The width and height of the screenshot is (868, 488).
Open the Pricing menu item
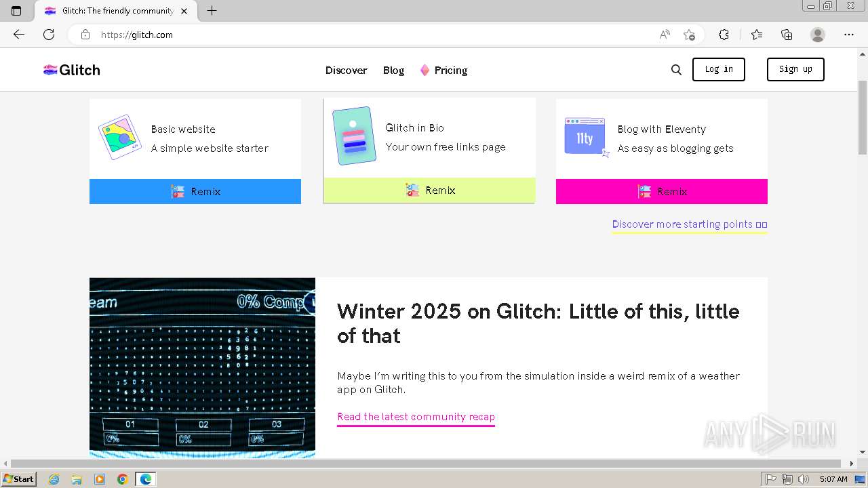(x=451, y=70)
